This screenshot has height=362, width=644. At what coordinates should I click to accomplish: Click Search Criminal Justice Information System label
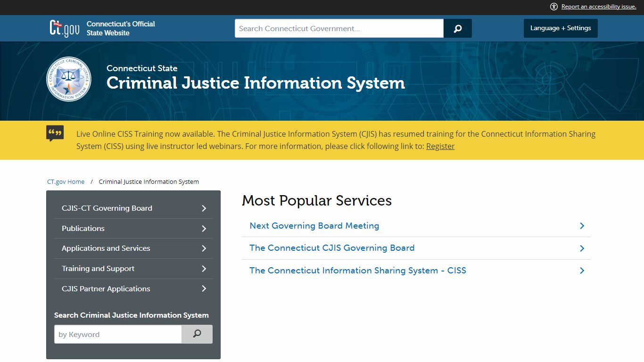[132, 315]
